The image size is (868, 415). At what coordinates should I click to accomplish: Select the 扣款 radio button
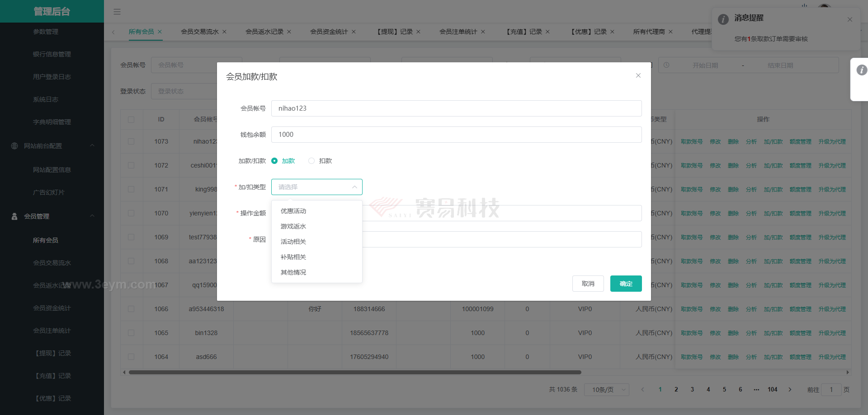point(311,161)
